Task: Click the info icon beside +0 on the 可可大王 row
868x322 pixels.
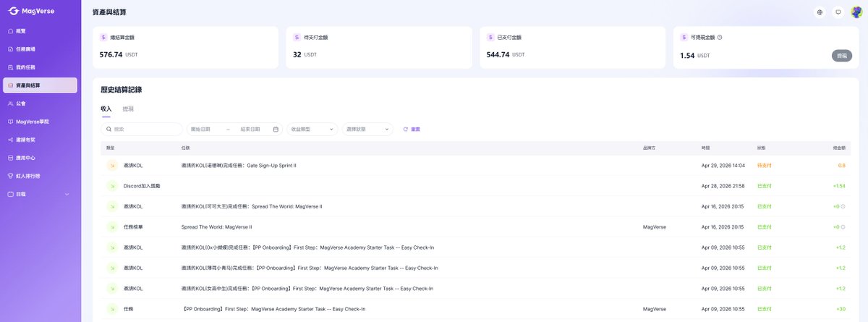Action: [844, 206]
